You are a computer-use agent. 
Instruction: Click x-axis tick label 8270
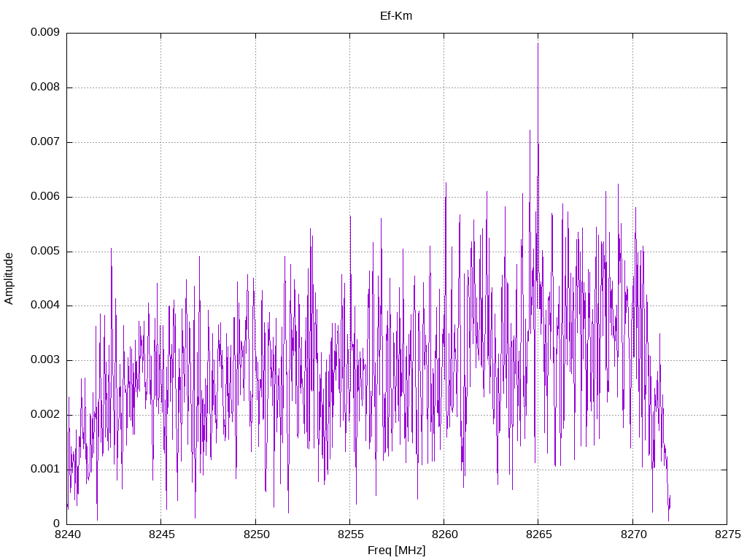pos(633,534)
